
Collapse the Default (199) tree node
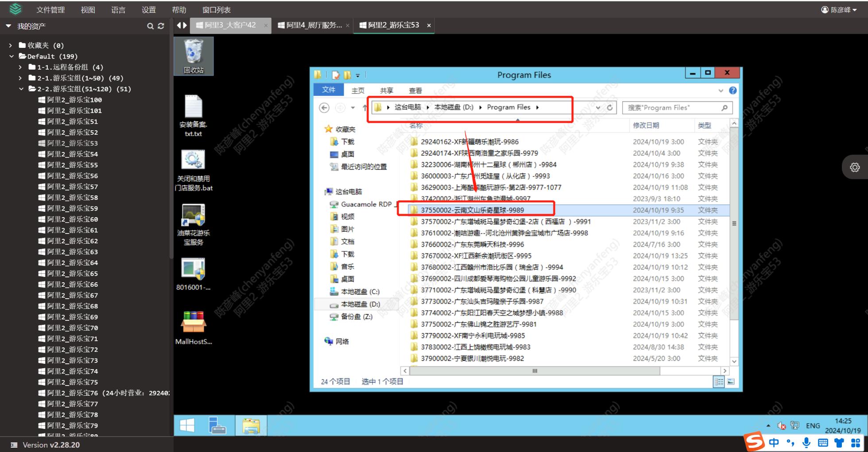point(12,56)
